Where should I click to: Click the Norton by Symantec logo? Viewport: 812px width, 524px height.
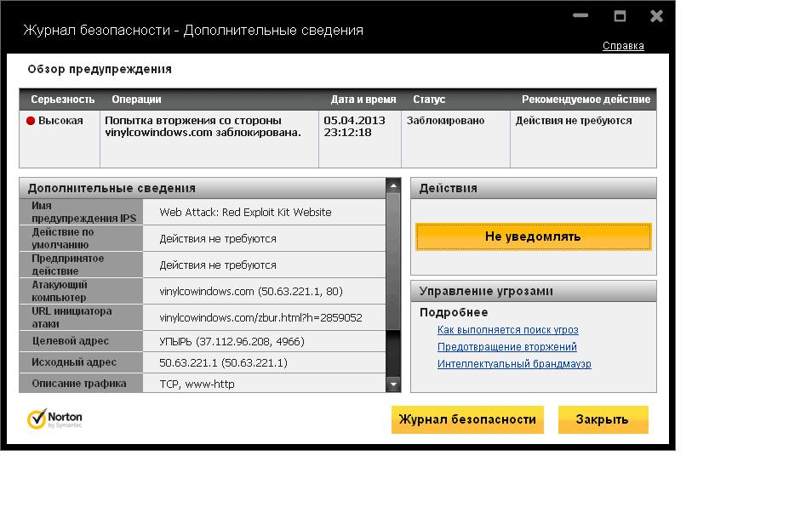pyautogui.click(x=54, y=419)
